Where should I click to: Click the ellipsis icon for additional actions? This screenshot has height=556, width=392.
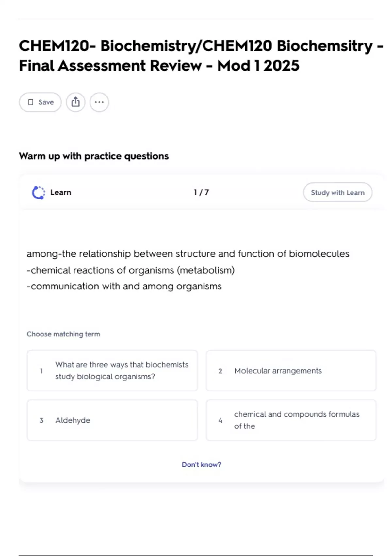(x=99, y=102)
